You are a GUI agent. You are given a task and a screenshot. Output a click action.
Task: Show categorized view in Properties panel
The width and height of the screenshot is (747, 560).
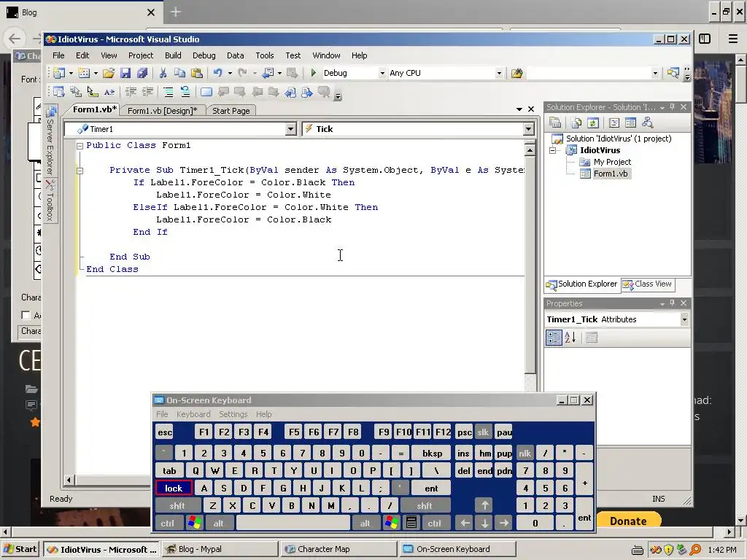554,338
